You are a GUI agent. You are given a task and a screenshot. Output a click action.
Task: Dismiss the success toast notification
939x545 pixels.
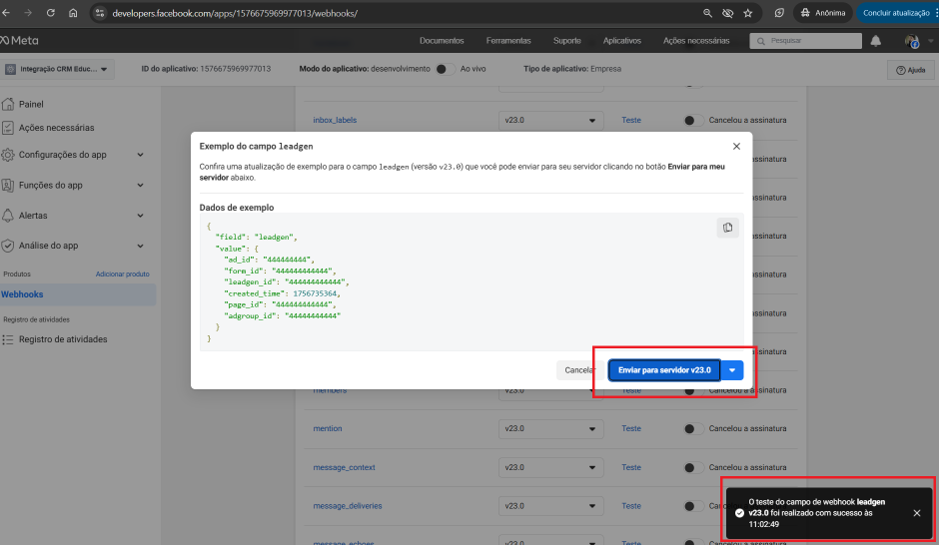(917, 513)
